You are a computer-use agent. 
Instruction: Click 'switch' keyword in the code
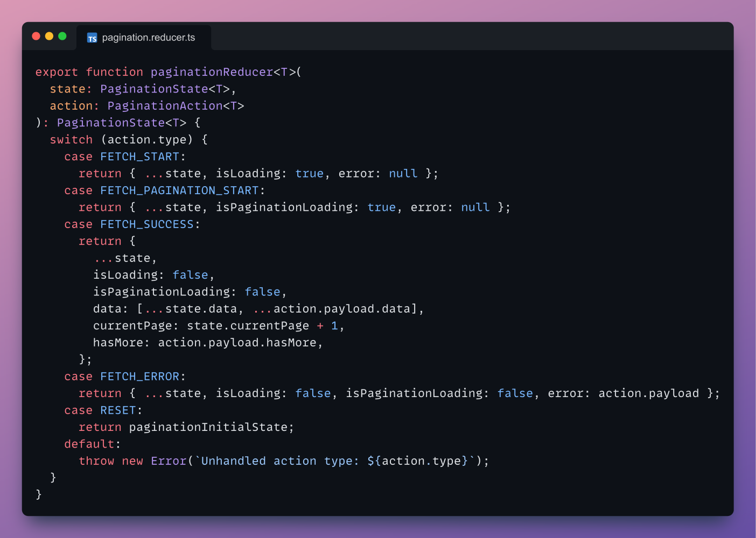pyautogui.click(x=71, y=140)
